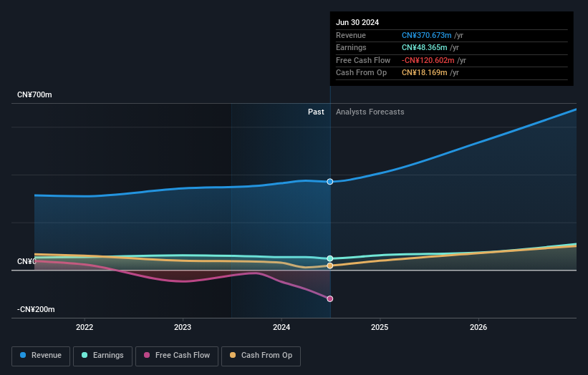Image resolution: width=588 pixels, height=375 pixels.
Task: Click the Free Cash Flow label in tooltip
Action: click(363, 60)
